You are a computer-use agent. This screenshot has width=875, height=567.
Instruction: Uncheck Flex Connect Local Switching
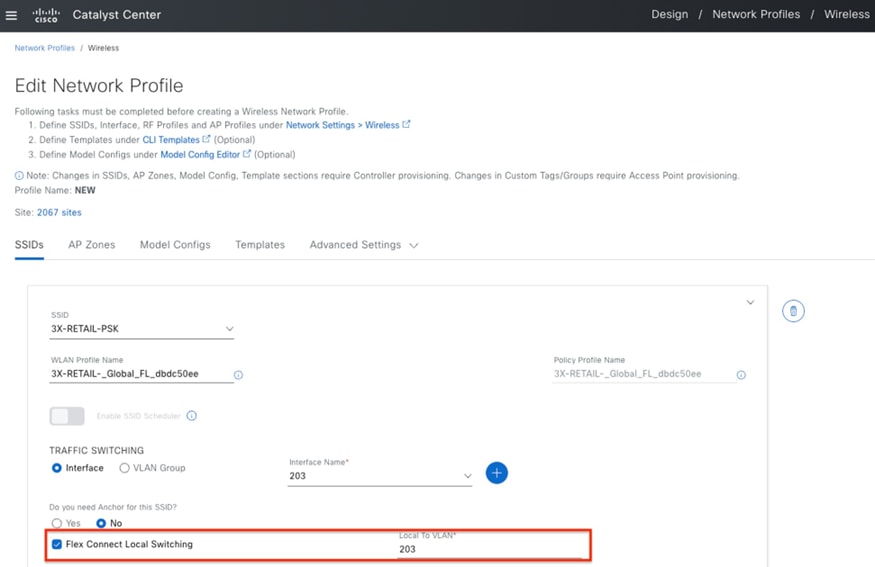[x=57, y=544]
